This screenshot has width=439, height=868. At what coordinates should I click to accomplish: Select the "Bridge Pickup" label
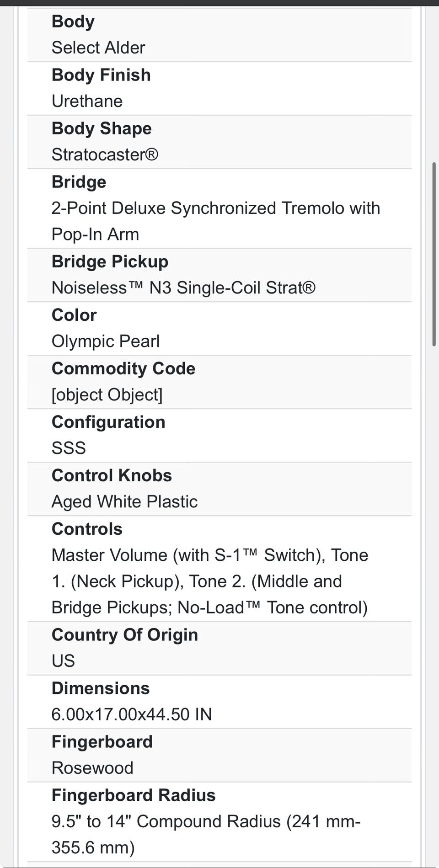point(110,261)
